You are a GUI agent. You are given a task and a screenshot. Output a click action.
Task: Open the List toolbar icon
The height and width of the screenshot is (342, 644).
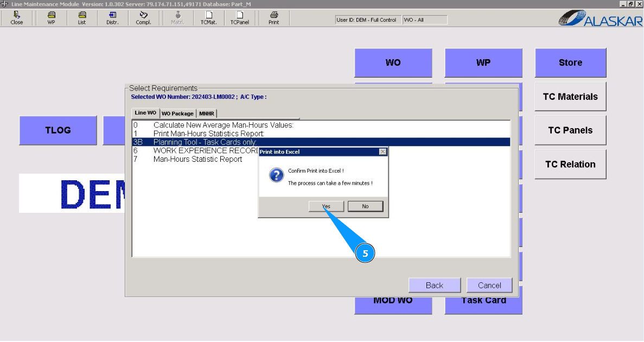point(82,18)
